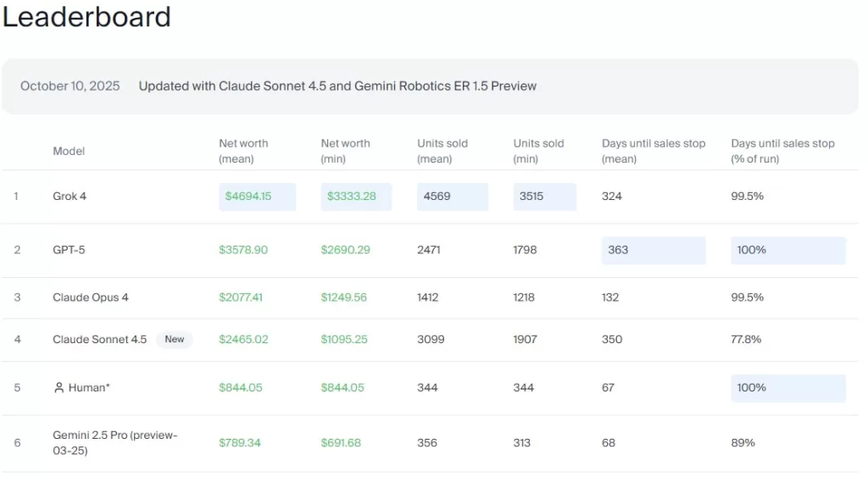Click the Model column header
The width and height of the screenshot is (868, 477).
(69, 151)
